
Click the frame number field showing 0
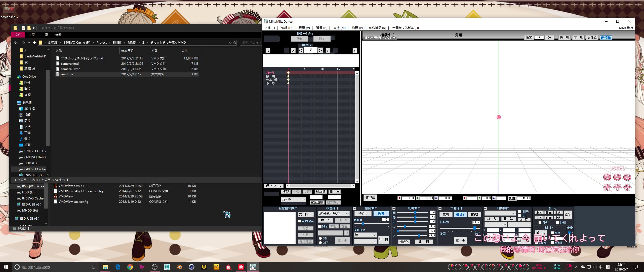(x=310, y=50)
